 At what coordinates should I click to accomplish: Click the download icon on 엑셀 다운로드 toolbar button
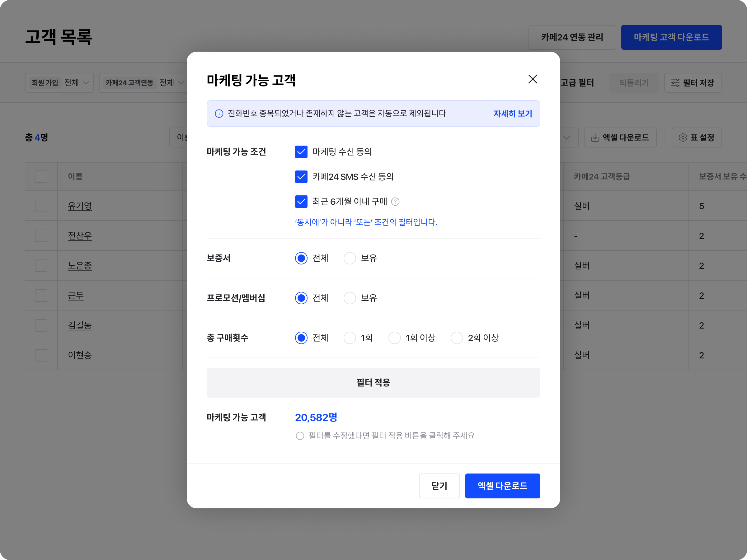[x=595, y=138]
